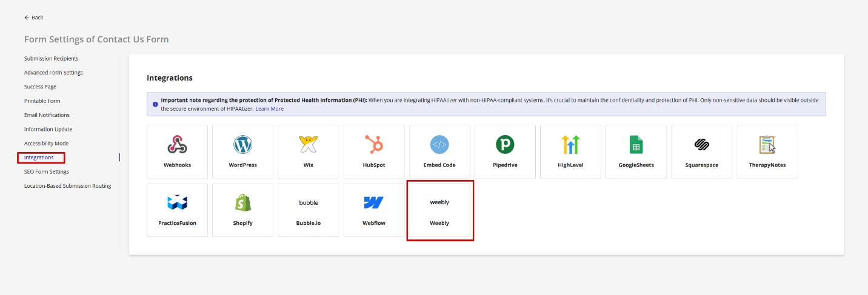The image size is (868, 295).
Task: Select the WordPress integration icon
Action: pyautogui.click(x=242, y=145)
